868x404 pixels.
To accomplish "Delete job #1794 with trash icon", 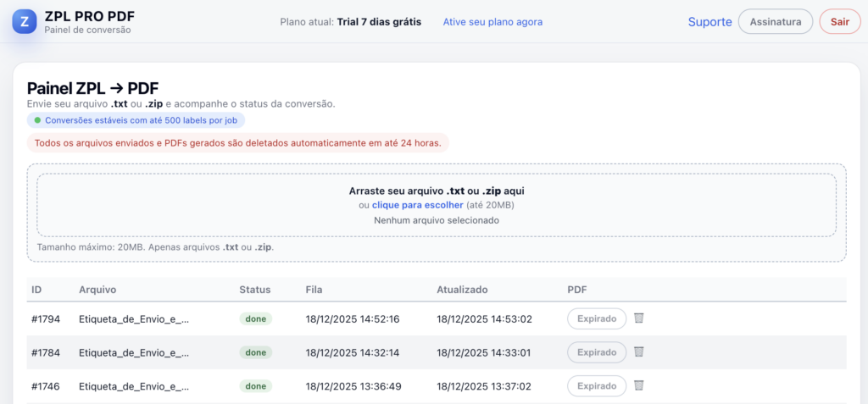I will click(639, 318).
